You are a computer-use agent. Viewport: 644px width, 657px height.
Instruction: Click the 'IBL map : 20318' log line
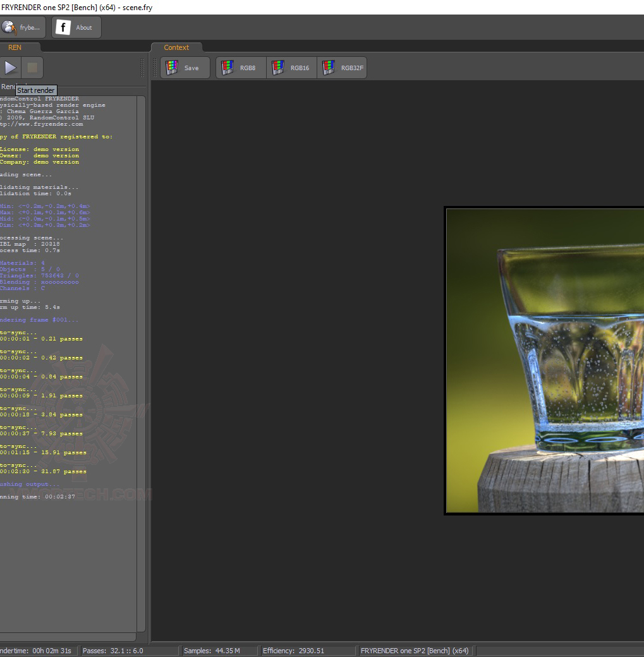click(x=30, y=244)
